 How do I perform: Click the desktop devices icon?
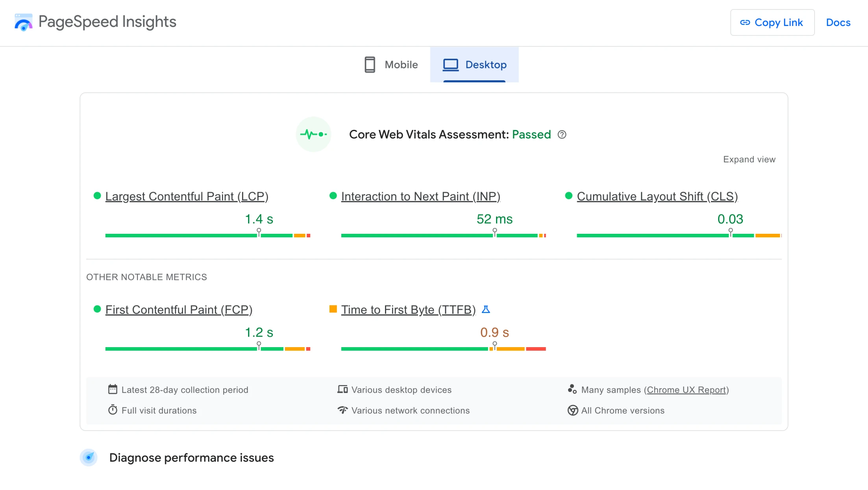(x=342, y=389)
